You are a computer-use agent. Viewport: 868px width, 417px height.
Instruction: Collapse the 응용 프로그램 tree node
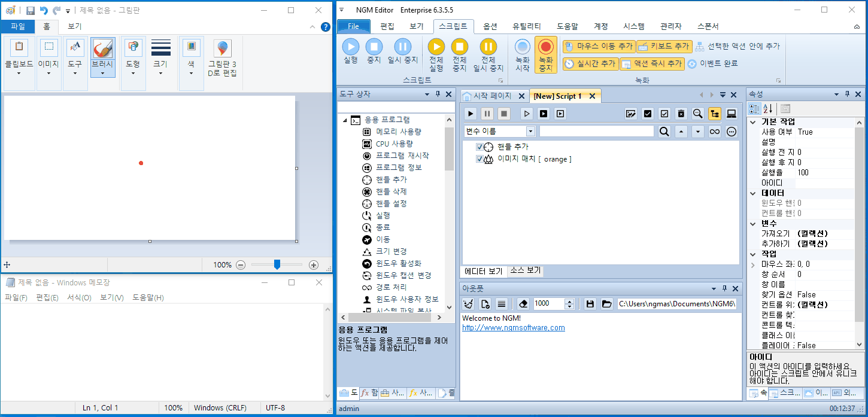pos(345,120)
